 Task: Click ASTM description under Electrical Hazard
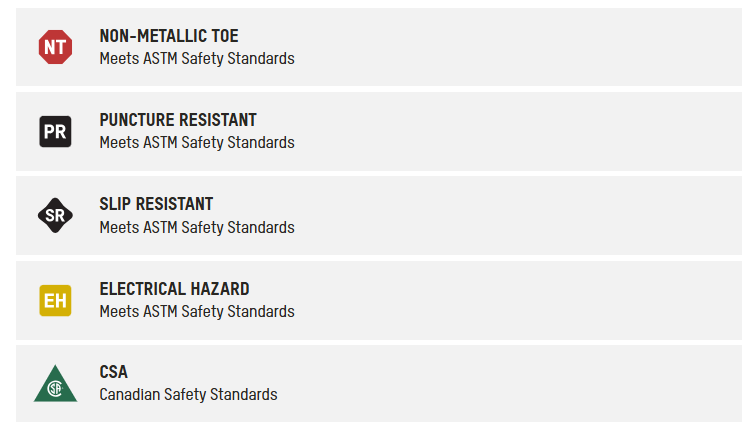click(197, 311)
